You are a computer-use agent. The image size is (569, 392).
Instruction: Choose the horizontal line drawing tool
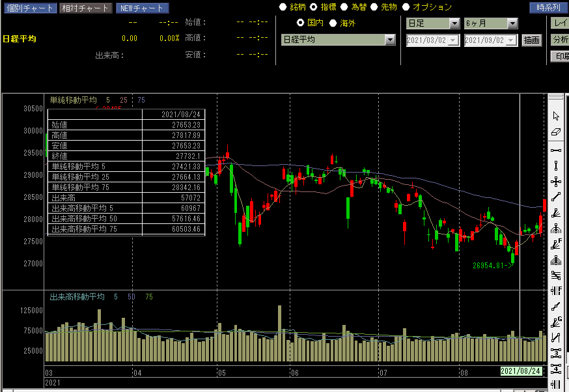(x=556, y=150)
